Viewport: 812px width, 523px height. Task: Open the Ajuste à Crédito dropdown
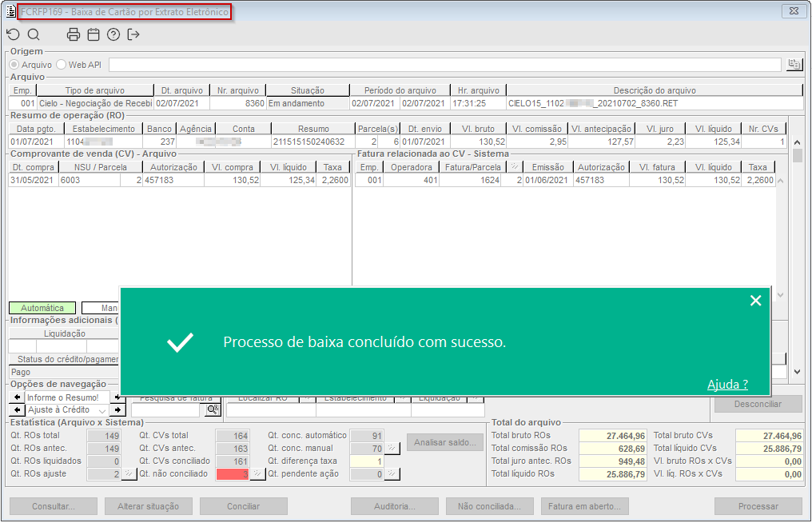[x=102, y=410]
